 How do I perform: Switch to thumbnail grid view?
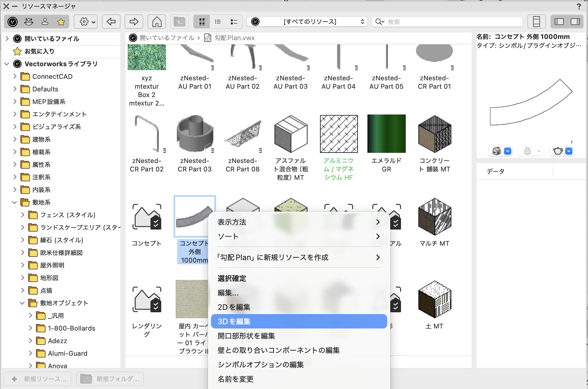point(202,22)
